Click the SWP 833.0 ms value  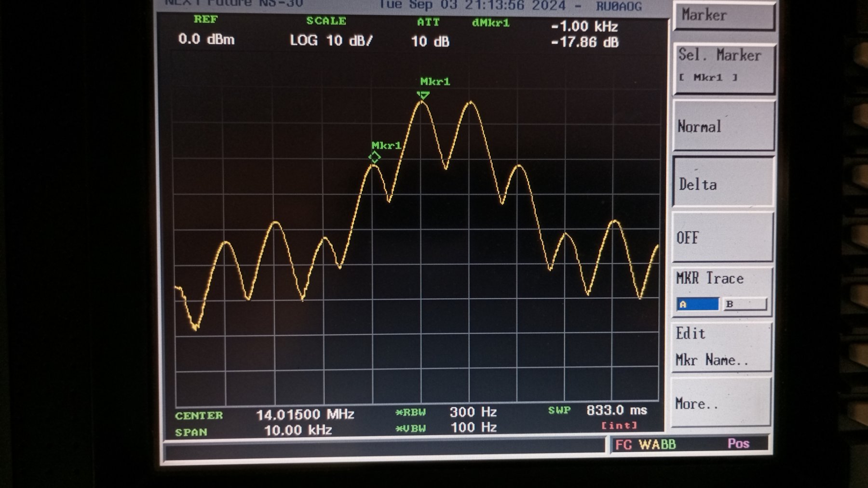coord(617,410)
